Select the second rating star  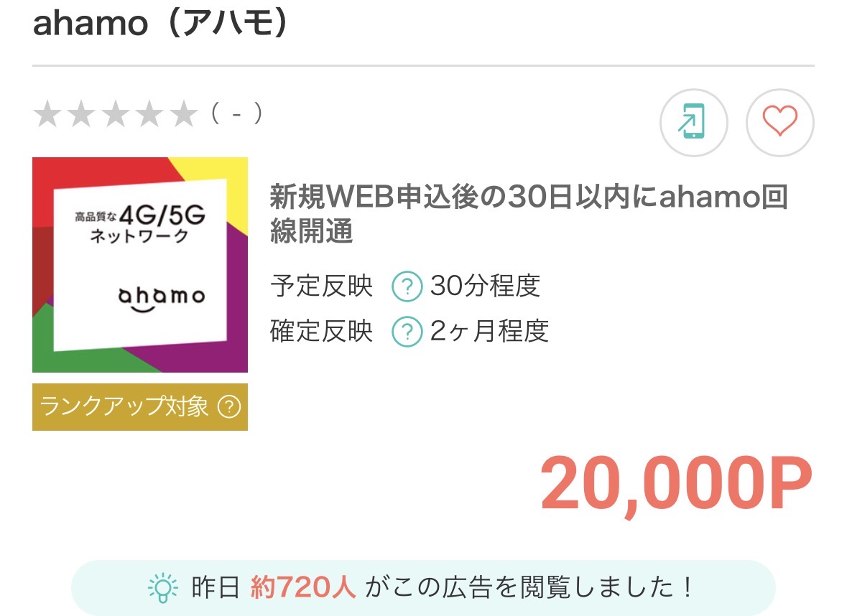tap(81, 115)
